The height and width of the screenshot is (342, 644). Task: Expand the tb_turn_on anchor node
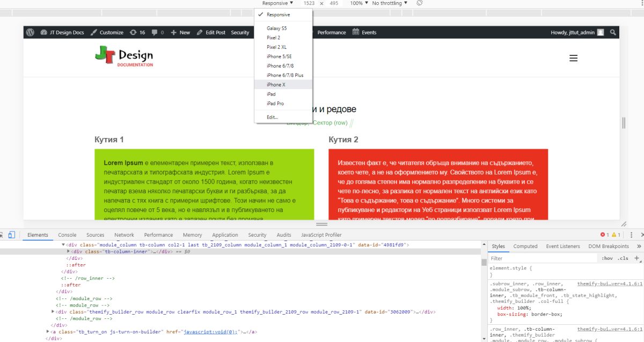click(x=48, y=332)
